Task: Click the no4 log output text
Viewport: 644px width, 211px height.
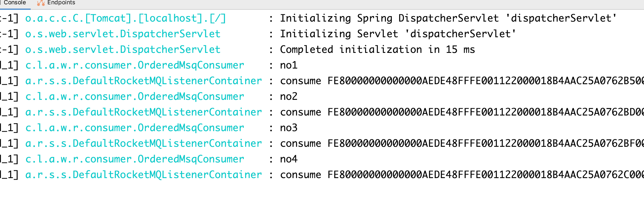Action: 288,159
